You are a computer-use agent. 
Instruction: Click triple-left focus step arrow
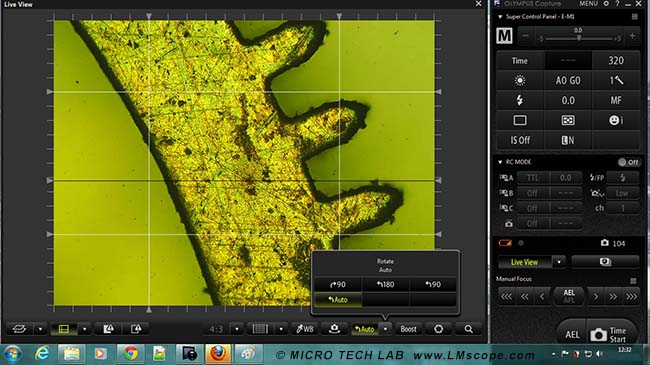pos(506,297)
